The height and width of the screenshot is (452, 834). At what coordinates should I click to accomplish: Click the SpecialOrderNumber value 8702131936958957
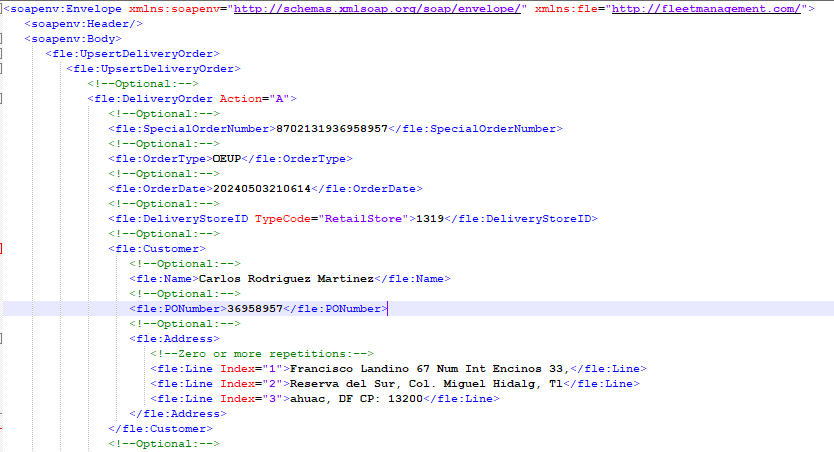tap(332, 129)
